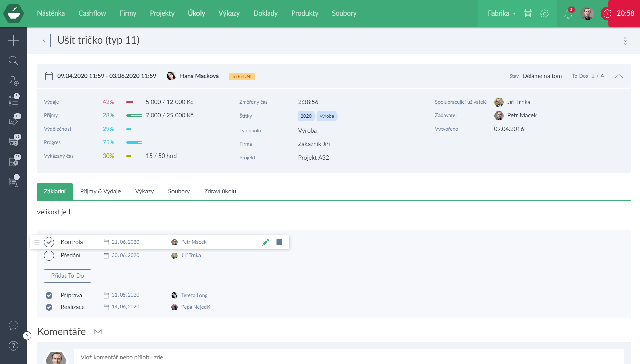Switch to the Příjmy & Výdaje tab
Viewport: 640px width, 364px height.
pos(100,191)
